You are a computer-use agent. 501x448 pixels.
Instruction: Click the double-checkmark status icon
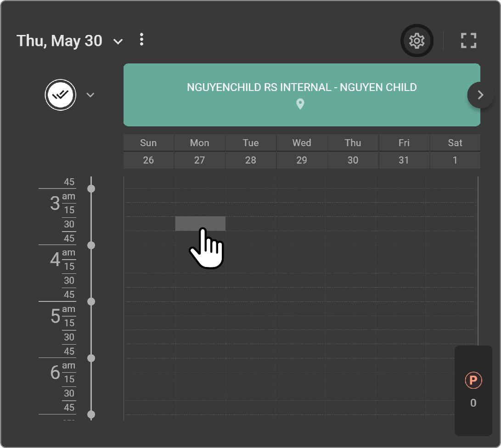[x=60, y=95]
